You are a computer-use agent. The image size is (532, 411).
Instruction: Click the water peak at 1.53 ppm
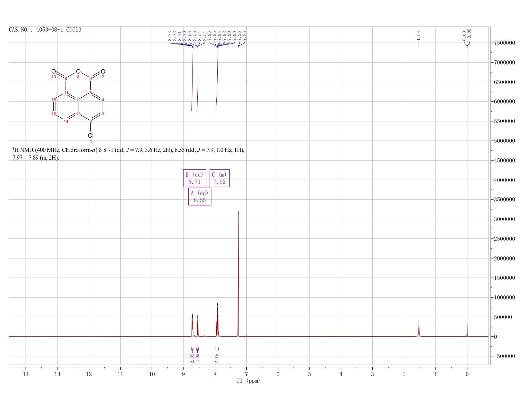(419, 330)
